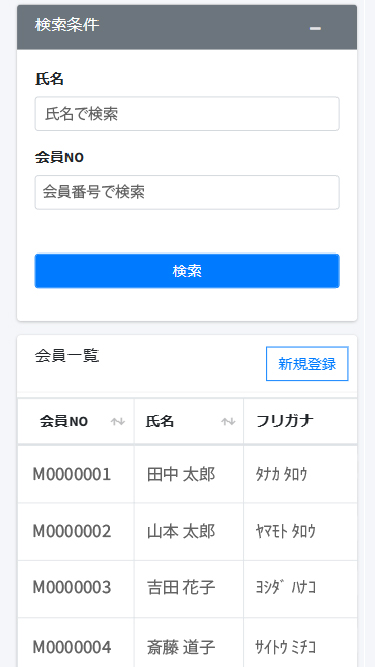Sort by 会員NO column arrows
This screenshot has width=375, height=667.
tap(118, 422)
